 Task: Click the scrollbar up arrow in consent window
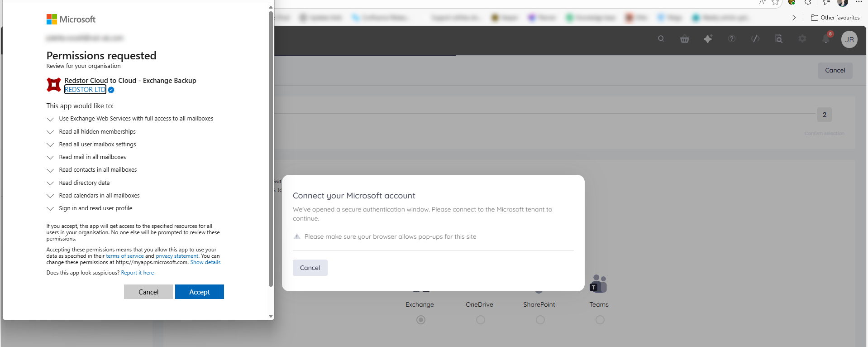[x=271, y=7]
